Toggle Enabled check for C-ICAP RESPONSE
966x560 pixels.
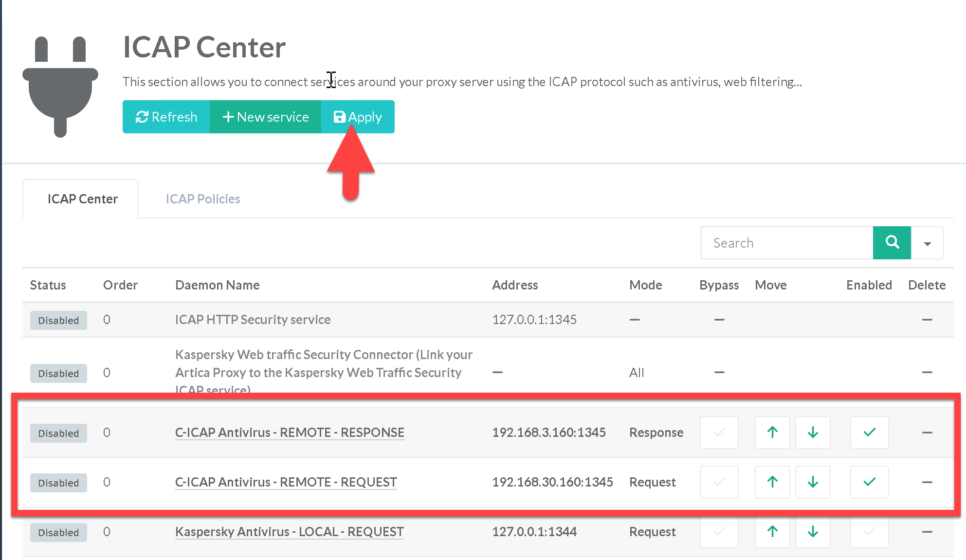(869, 433)
